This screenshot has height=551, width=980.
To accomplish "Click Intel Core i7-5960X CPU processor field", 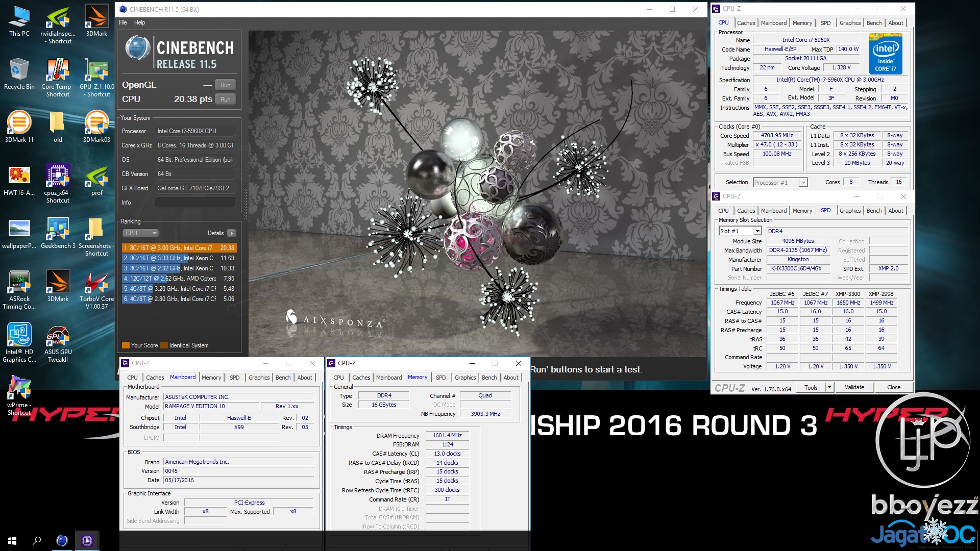I will (195, 131).
